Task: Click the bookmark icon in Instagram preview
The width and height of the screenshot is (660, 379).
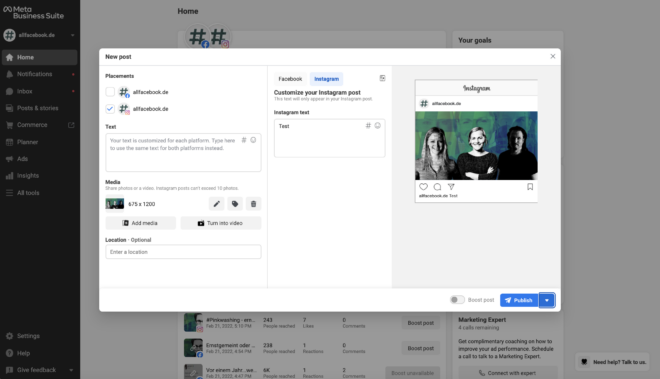Action: click(530, 187)
